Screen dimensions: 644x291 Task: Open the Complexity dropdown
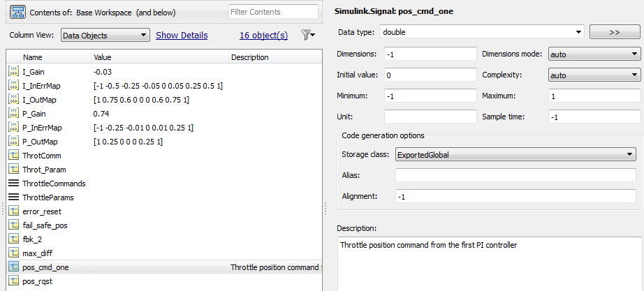click(594, 75)
